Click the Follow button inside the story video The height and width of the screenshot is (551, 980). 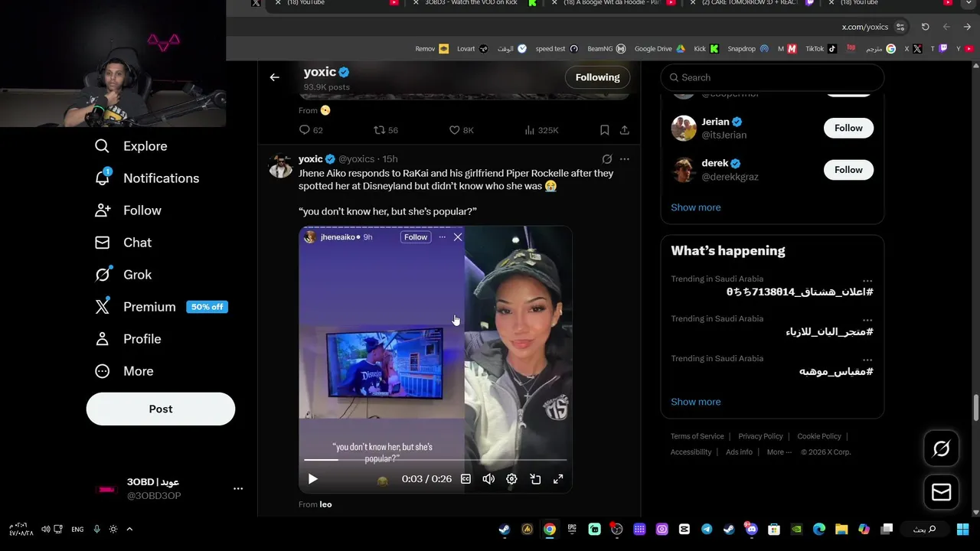416,237
